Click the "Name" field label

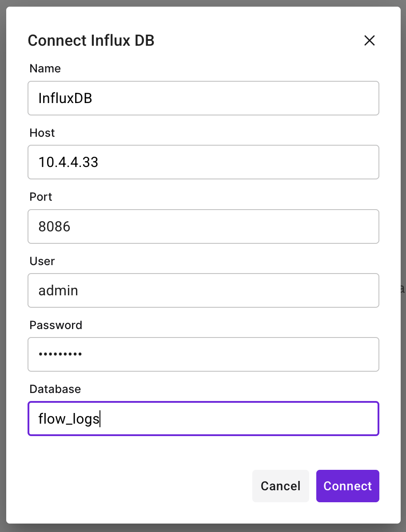45,68
